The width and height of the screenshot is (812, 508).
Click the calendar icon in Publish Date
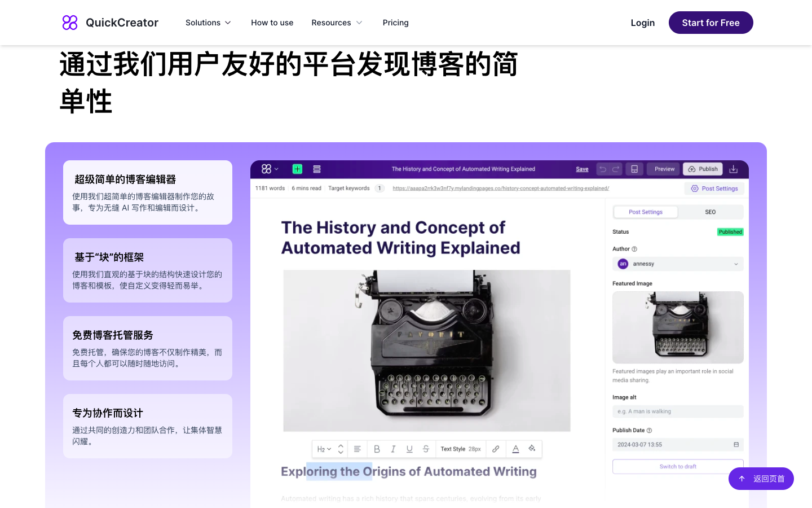pyautogui.click(x=736, y=445)
